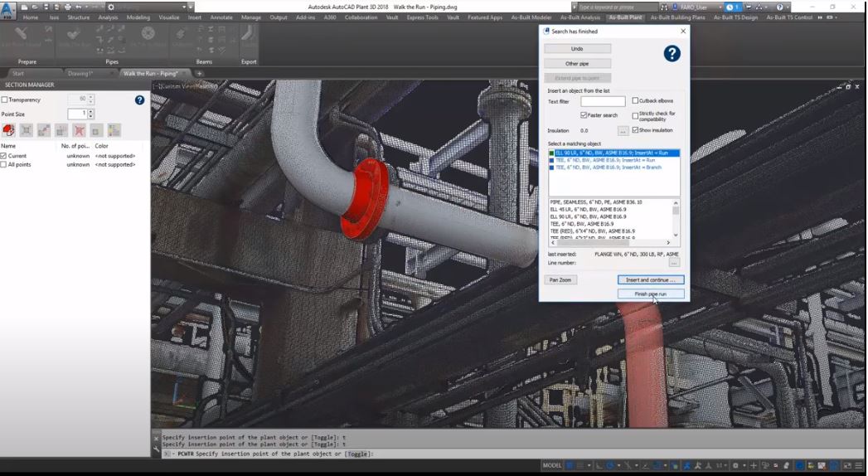This screenshot has height=476, width=868.
Task: Uncheck the Faster search checkbox
Action: [584, 114]
